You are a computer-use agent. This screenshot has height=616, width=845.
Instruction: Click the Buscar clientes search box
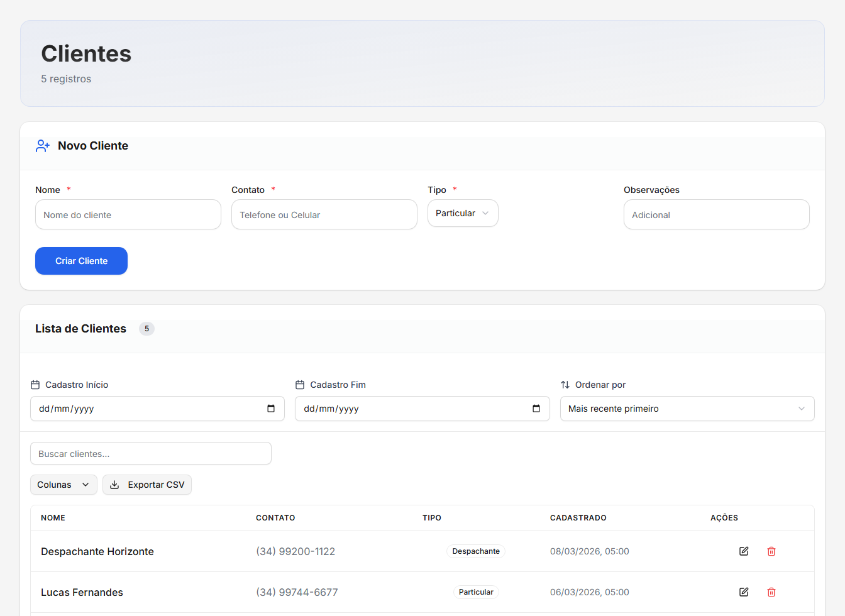pos(151,454)
